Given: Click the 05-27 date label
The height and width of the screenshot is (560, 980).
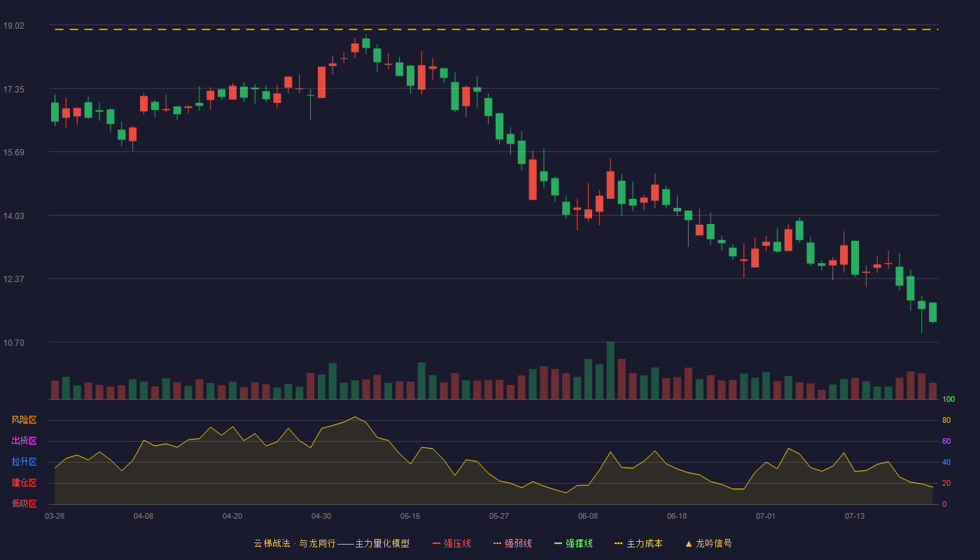Looking at the screenshot, I should 499,516.
